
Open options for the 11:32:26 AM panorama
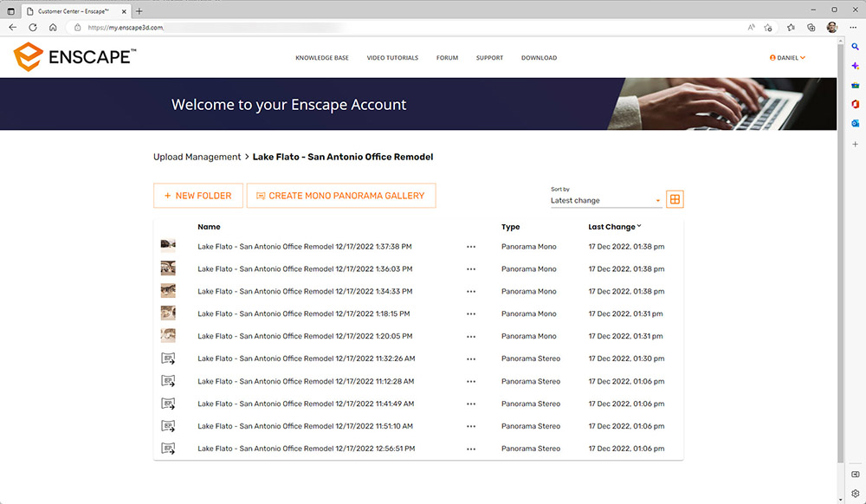point(470,359)
